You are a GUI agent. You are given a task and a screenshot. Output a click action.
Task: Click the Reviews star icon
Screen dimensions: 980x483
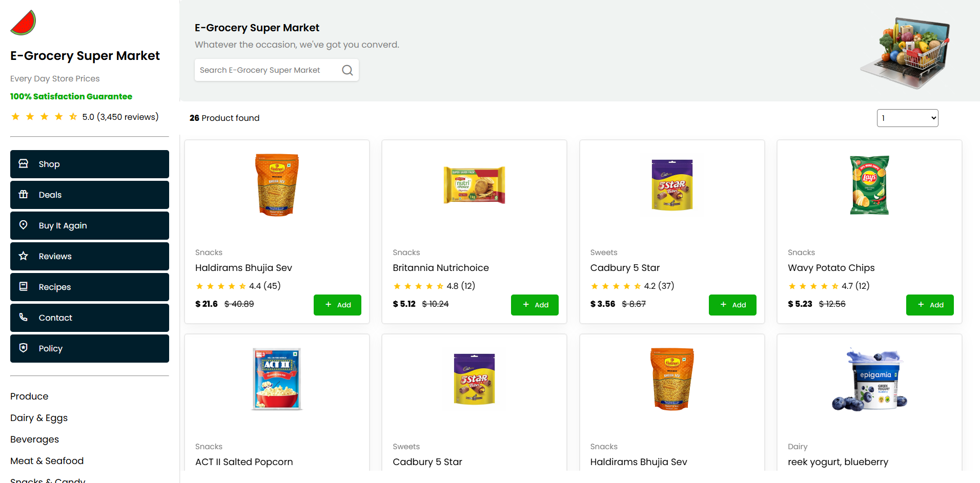coord(24,256)
